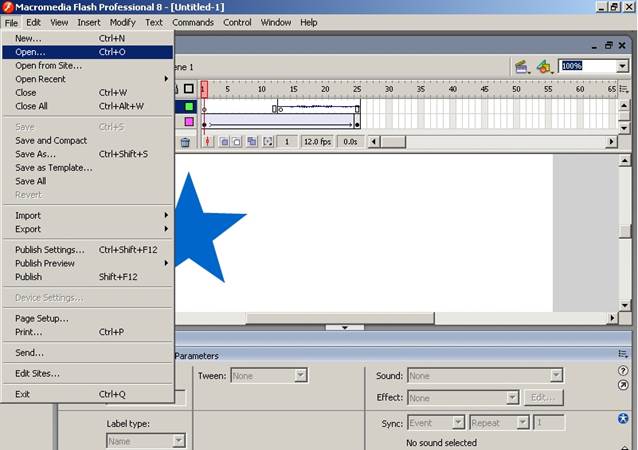Collapse the panel using the bottom stage arrow
The width and height of the screenshot is (638, 450).
tap(345, 327)
